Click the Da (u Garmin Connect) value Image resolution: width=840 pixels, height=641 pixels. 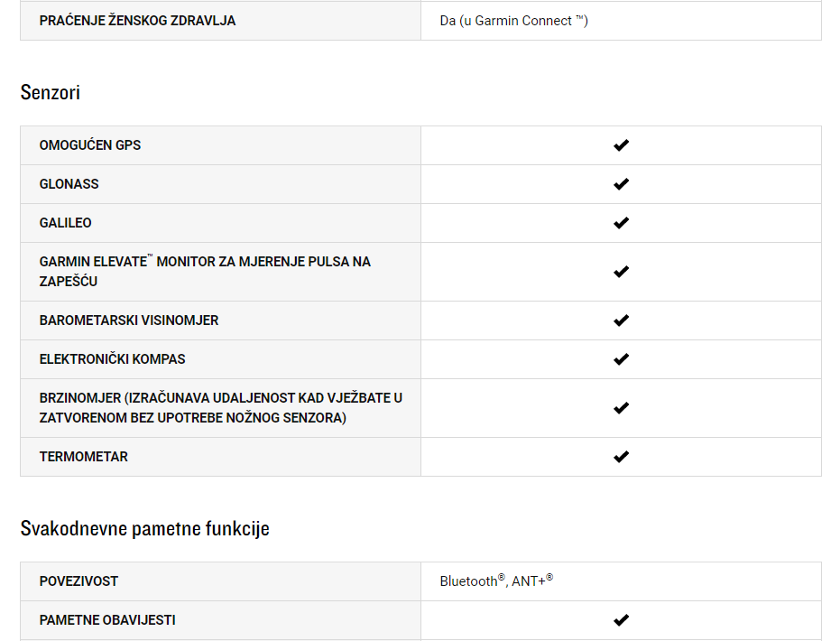click(x=513, y=21)
